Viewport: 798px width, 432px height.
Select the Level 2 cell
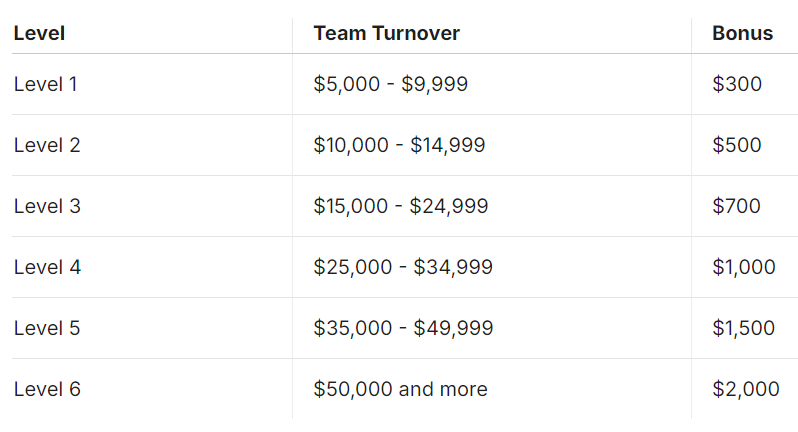pos(47,145)
